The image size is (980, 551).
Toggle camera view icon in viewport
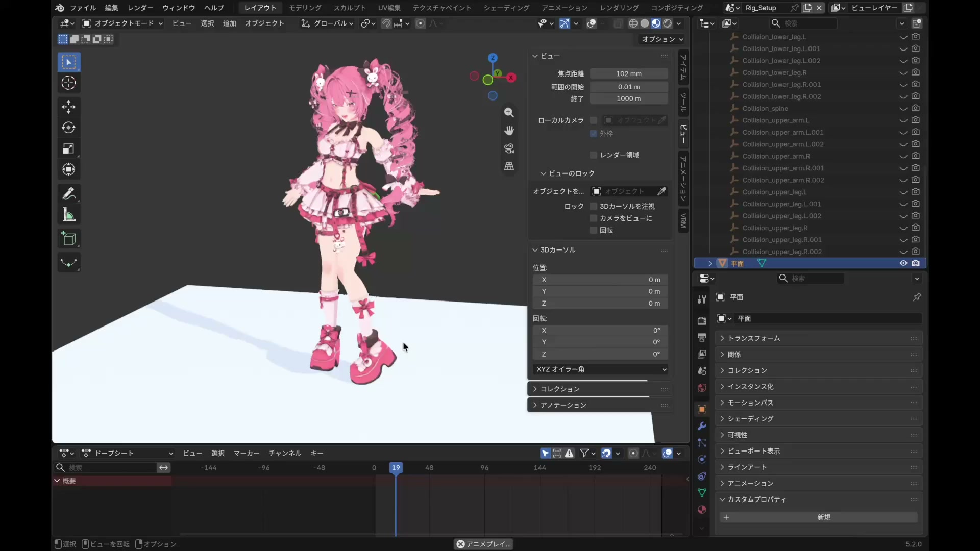pos(509,148)
